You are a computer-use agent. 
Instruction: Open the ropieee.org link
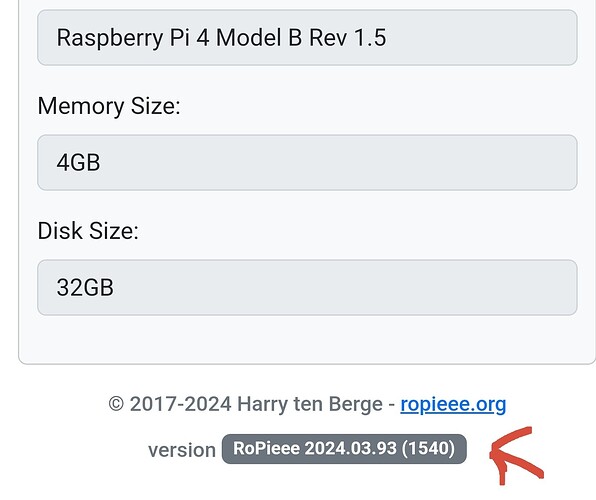[x=453, y=405]
